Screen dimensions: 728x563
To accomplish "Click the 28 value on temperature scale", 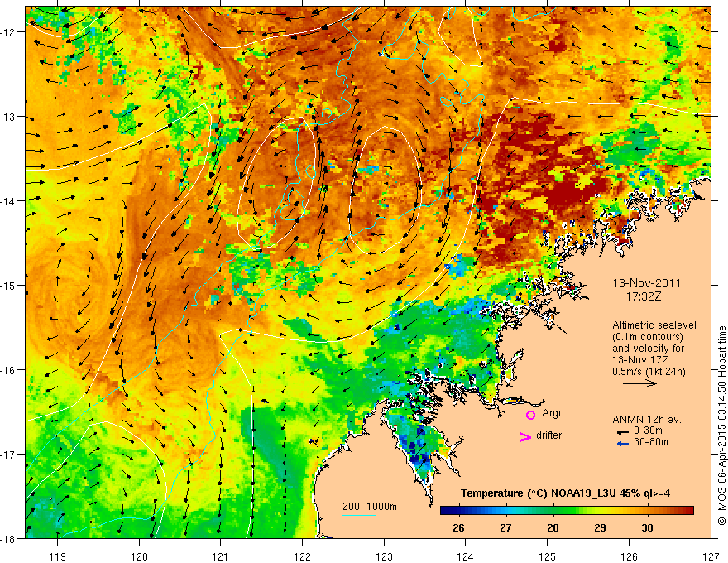I will pos(553,527).
